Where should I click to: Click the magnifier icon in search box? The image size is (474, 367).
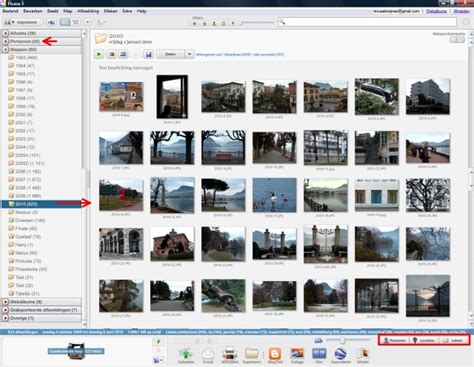pos(282,22)
